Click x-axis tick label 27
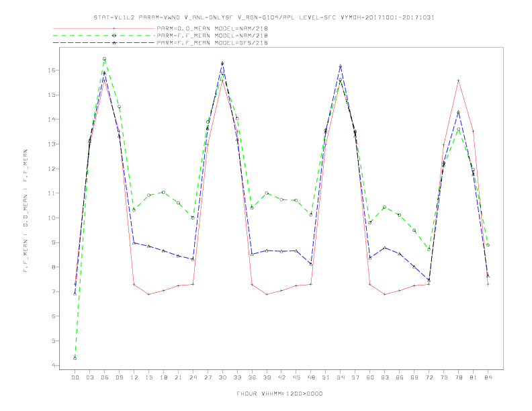The width and height of the screenshot is (532, 411). [208, 377]
